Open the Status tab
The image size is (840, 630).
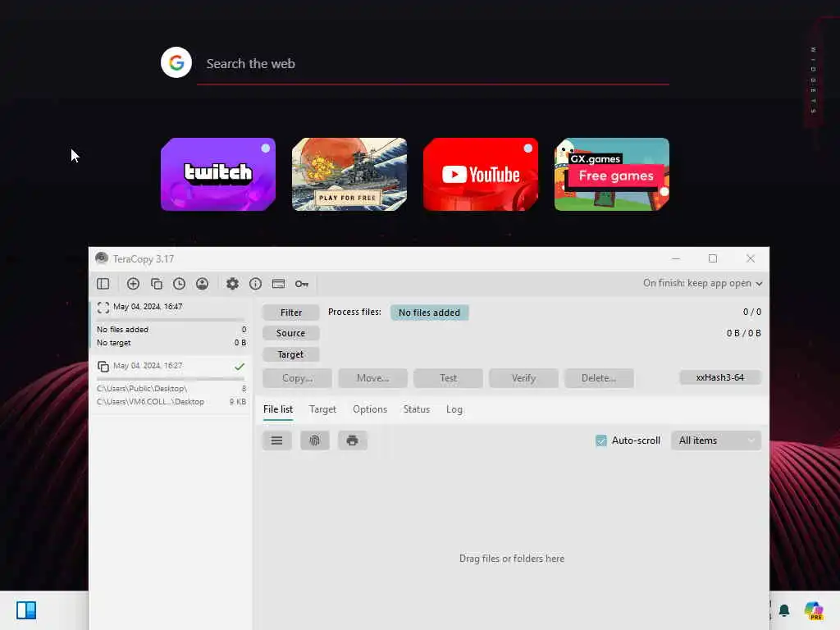click(x=416, y=409)
